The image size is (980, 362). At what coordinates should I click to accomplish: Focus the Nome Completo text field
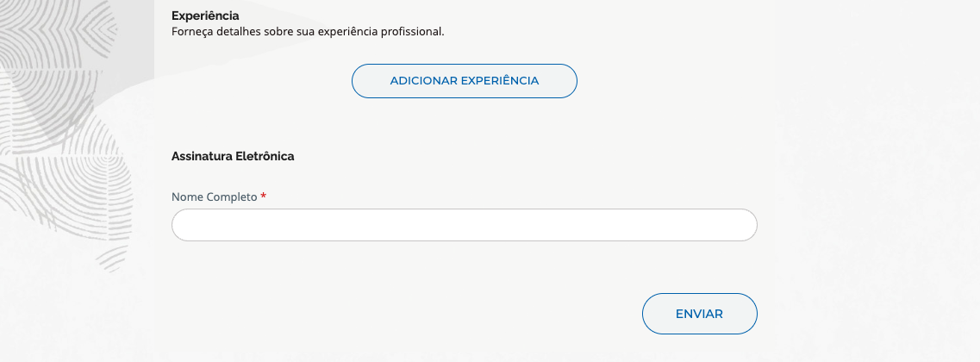coord(464,225)
